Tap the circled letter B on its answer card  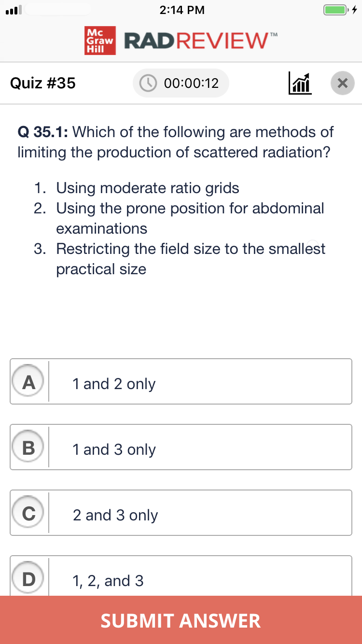(28, 447)
